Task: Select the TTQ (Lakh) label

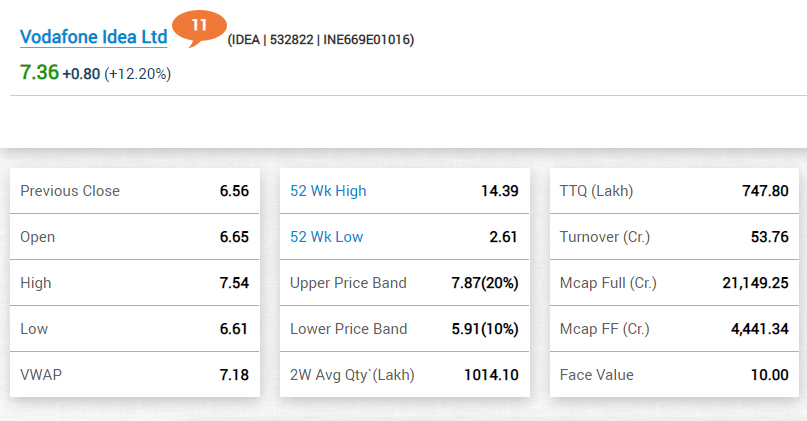Action: click(597, 191)
